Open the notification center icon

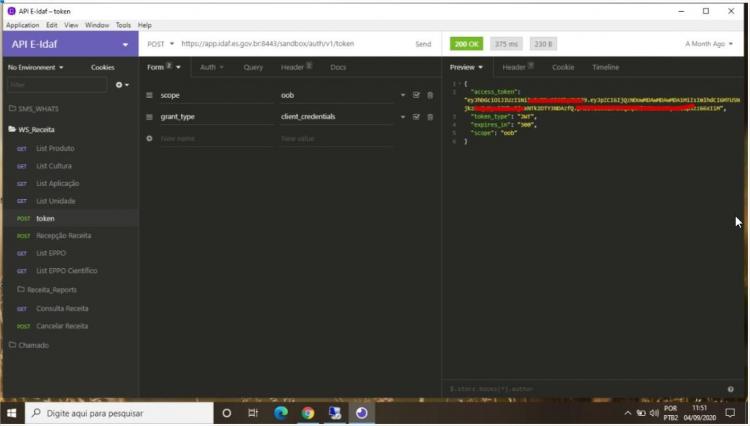730,413
